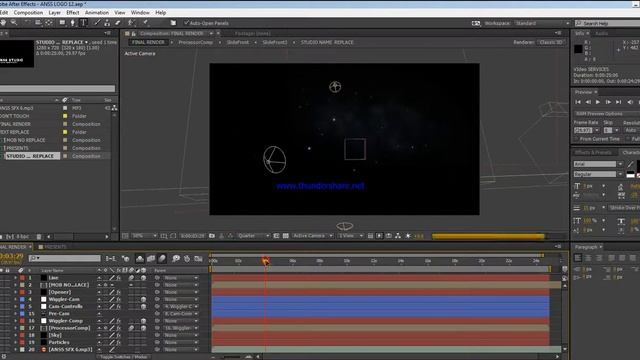This screenshot has height=360, width=640.
Task: Toggle collapse transformations on ProcessorComp layer
Action: (x=106, y=328)
